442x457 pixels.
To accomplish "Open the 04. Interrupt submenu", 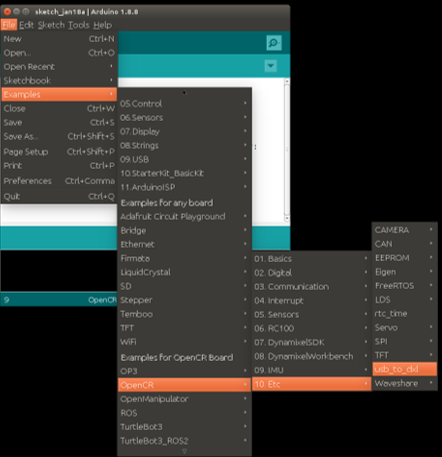I will 312,301.
